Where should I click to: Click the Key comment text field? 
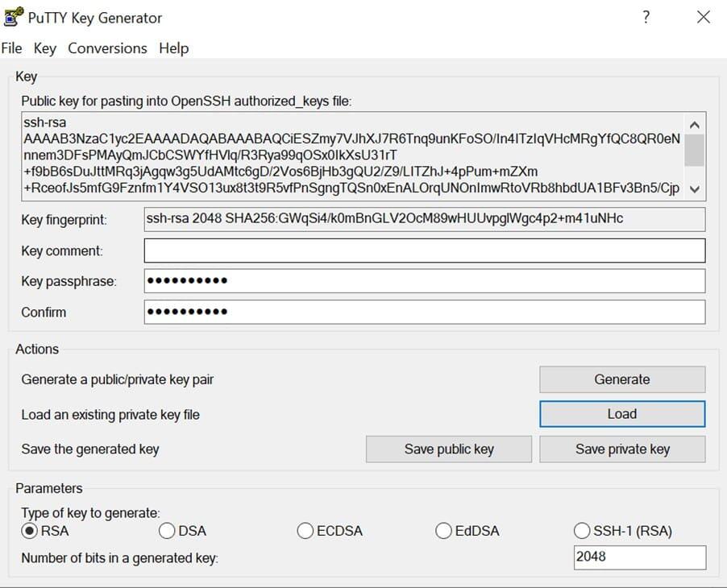tap(424, 251)
